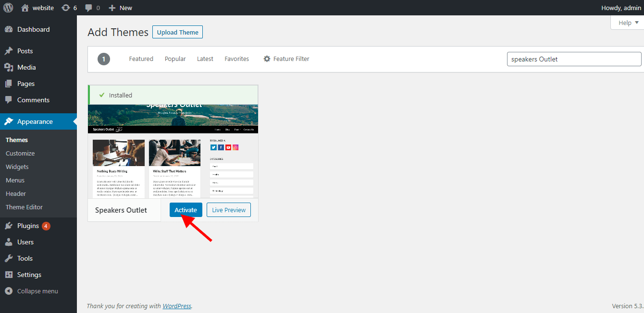Open Live Preview of Speakers Outlet
The width and height of the screenshot is (644, 313).
(x=229, y=210)
